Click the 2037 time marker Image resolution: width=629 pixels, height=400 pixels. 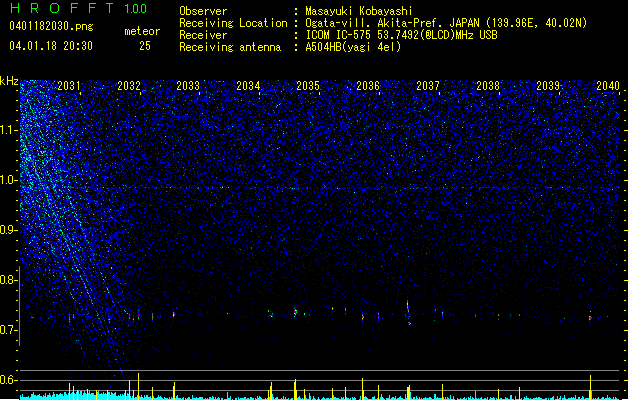428,86
